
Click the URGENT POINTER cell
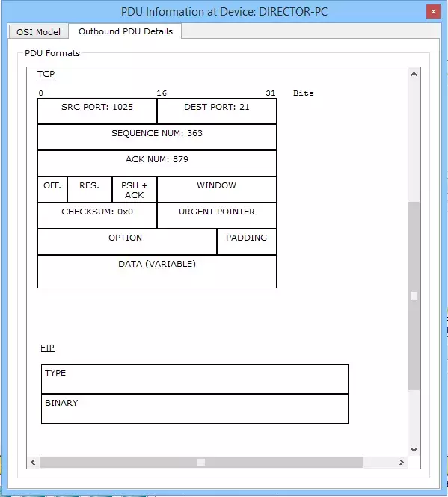click(217, 215)
